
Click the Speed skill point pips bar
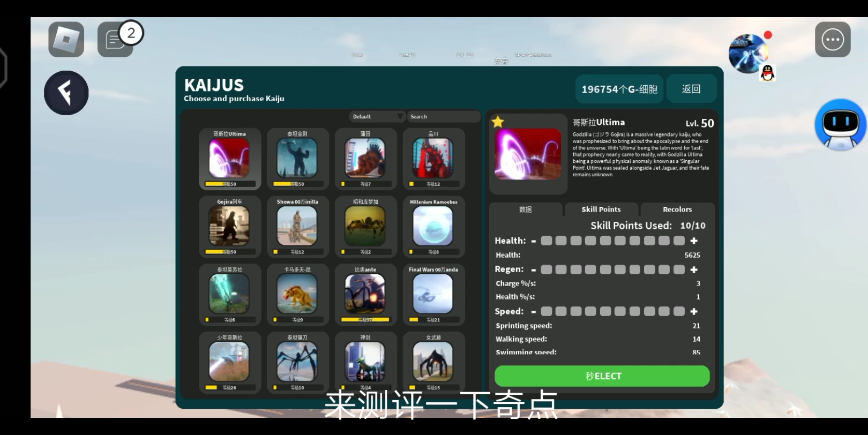pyautogui.click(x=613, y=311)
